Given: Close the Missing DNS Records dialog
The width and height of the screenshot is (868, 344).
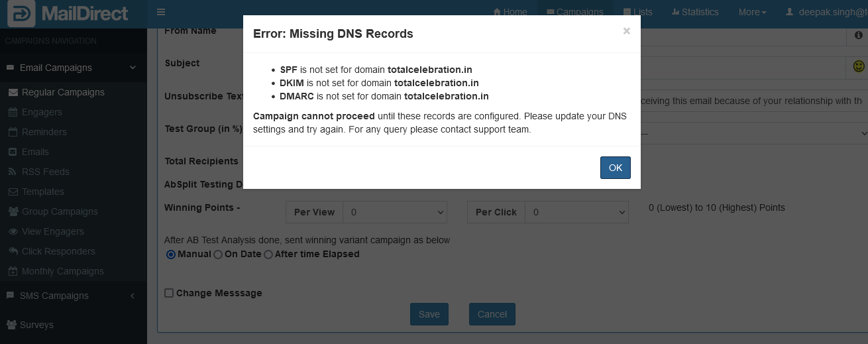Looking at the screenshot, I should [626, 31].
